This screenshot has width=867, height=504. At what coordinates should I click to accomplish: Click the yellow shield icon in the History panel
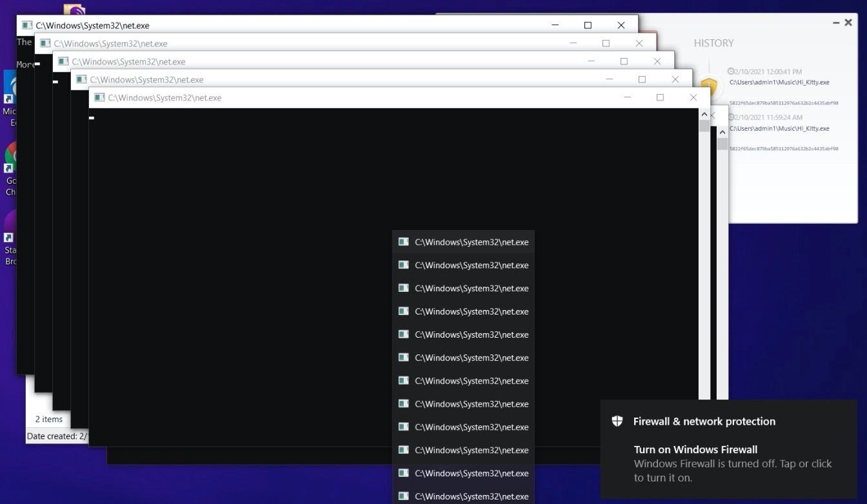tap(710, 85)
